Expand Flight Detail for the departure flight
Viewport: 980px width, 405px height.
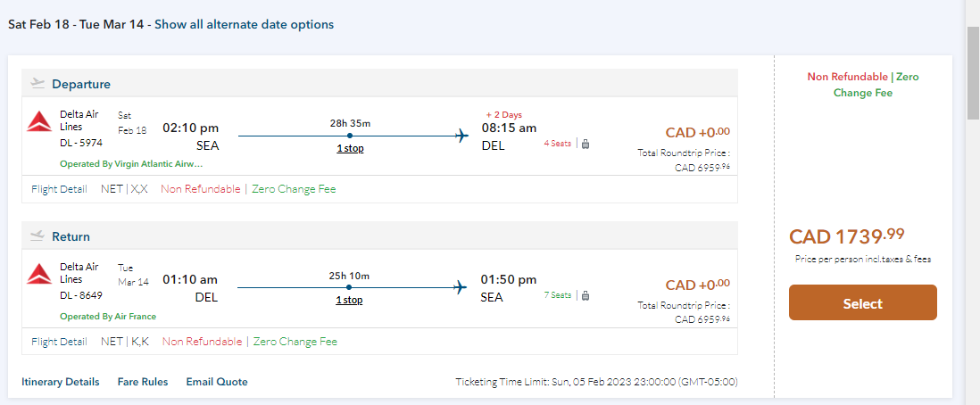click(x=59, y=189)
